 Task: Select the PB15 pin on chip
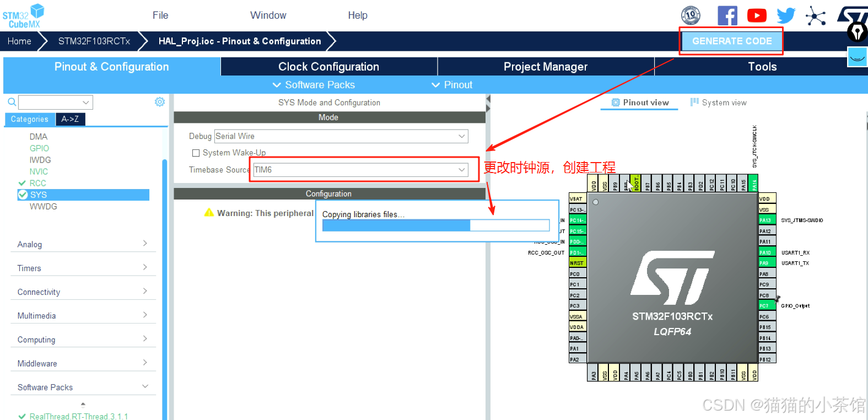pos(767,327)
